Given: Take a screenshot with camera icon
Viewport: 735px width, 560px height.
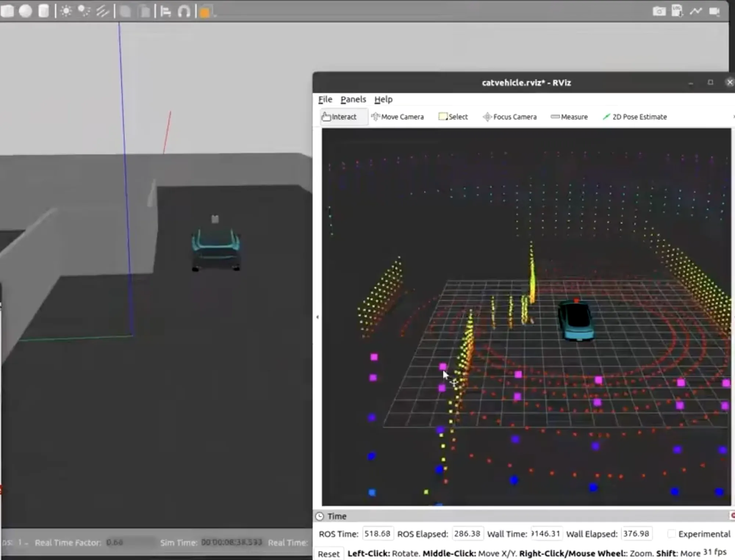Looking at the screenshot, I should (x=659, y=11).
